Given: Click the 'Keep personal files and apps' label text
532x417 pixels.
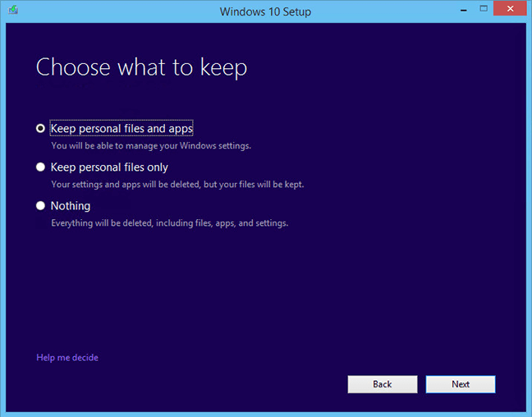Looking at the screenshot, I should tap(122, 128).
